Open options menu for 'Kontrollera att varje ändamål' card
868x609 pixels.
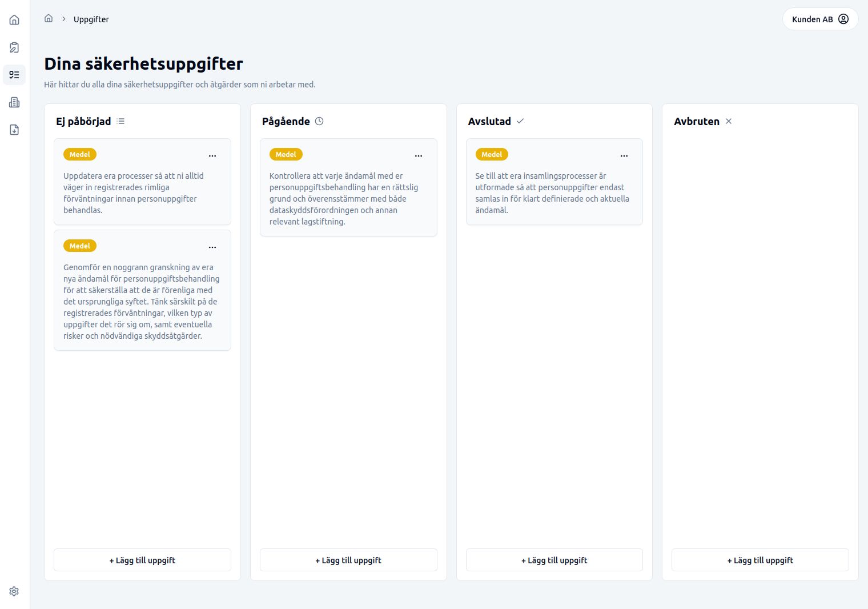point(419,155)
